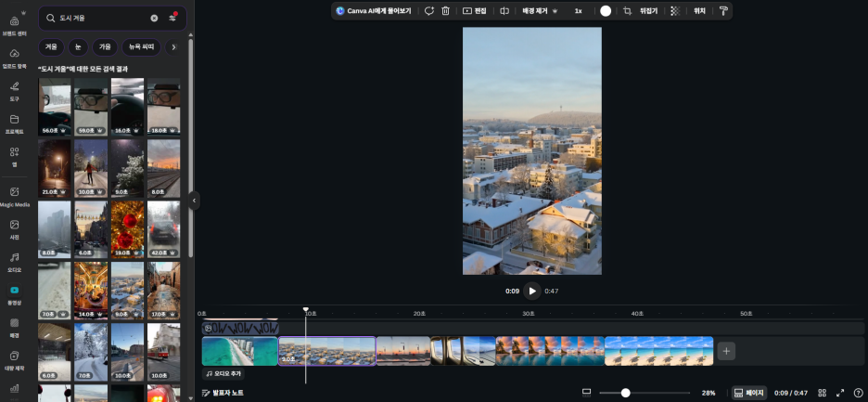Select the turquoise beach aerial clip in timeline

point(239,351)
